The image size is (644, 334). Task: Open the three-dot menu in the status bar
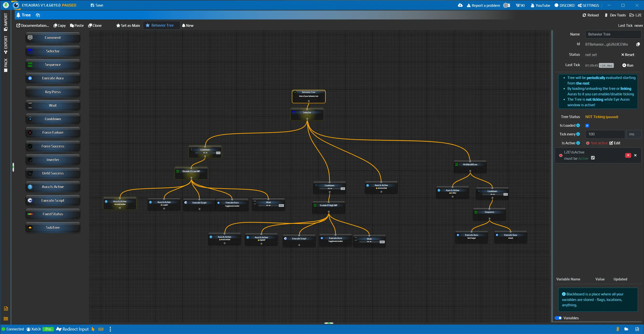110,329
